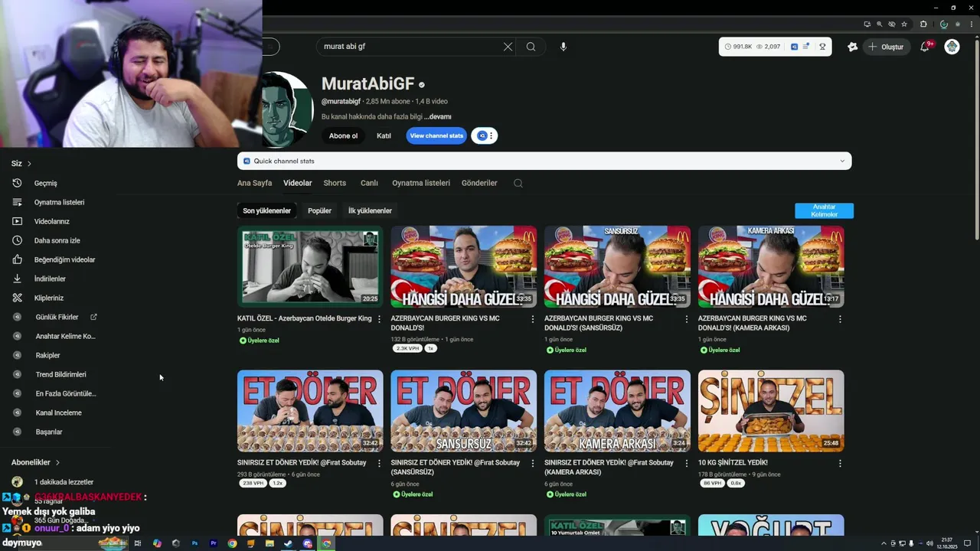Select the Popüler filter chip

pyautogui.click(x=320, y=210)
